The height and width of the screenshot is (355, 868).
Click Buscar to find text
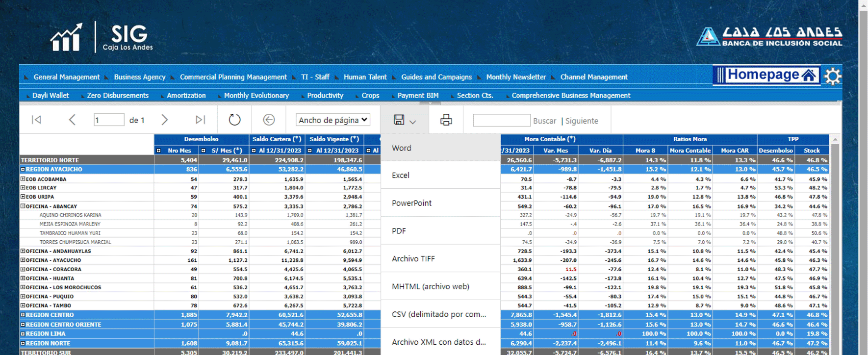[544, 121]
